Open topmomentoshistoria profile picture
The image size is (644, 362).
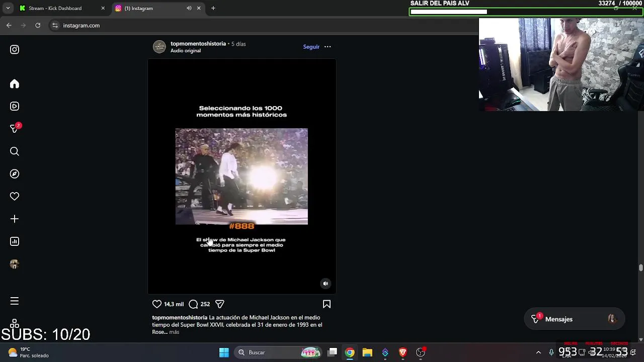click(x=159, y=47)
